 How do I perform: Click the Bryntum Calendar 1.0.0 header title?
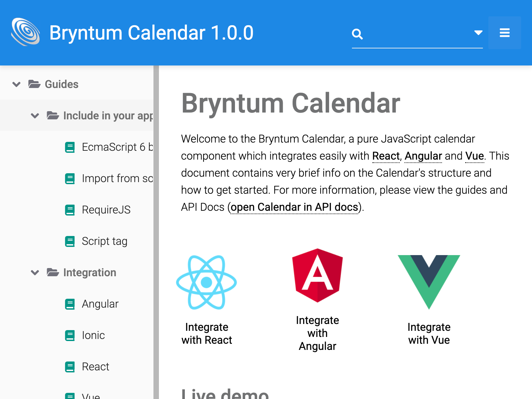point(151,33)
